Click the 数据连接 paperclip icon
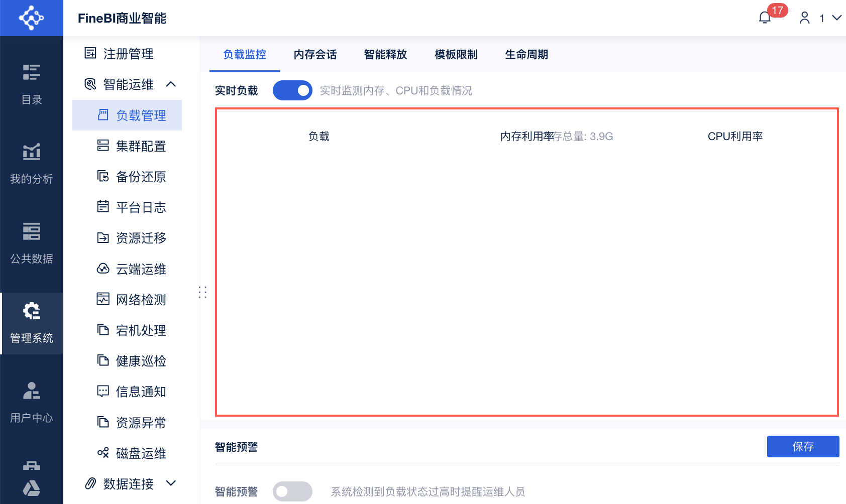This screenshot has width=846, height=504. coord(90,483)
